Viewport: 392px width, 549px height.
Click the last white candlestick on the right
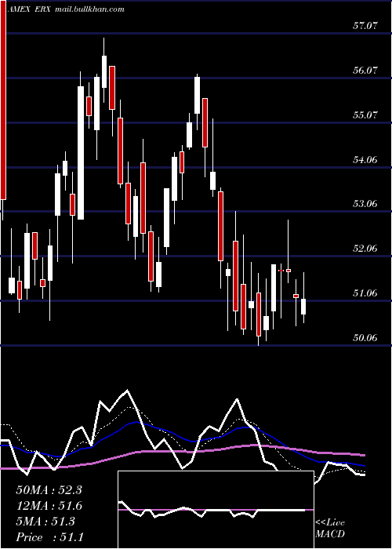pos(303,307)
